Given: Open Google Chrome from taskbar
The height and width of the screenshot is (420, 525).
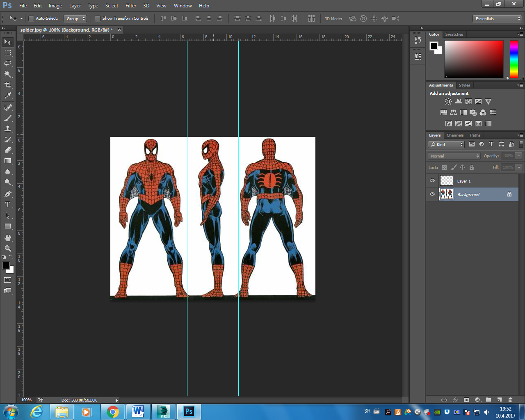Looking at the screenshot, I should (x=113, y=412).
